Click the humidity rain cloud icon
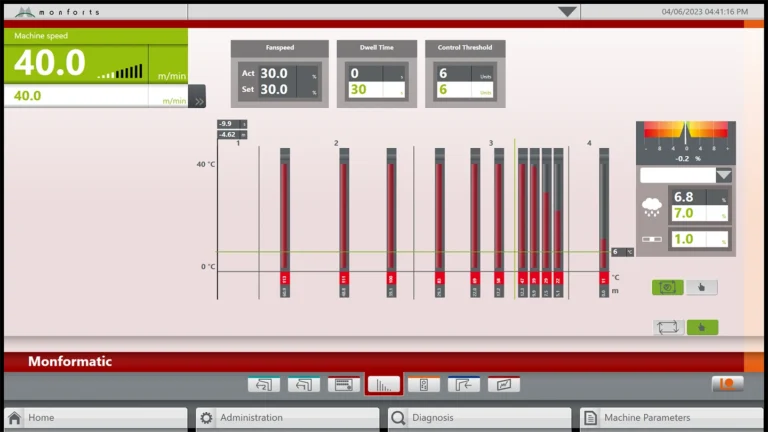The width and height of the screenshot is (768, 432). click(652, 207)
